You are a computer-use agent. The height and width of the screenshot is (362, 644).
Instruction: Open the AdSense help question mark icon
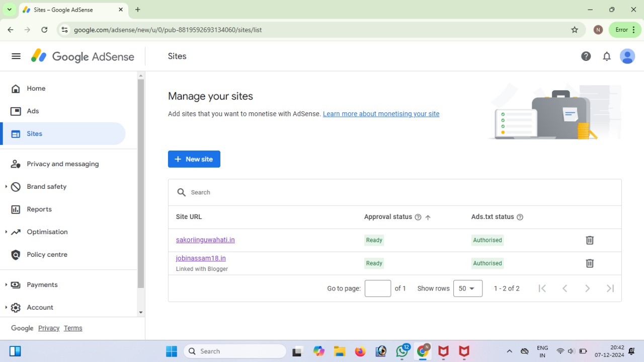click(x=586, y=56)
